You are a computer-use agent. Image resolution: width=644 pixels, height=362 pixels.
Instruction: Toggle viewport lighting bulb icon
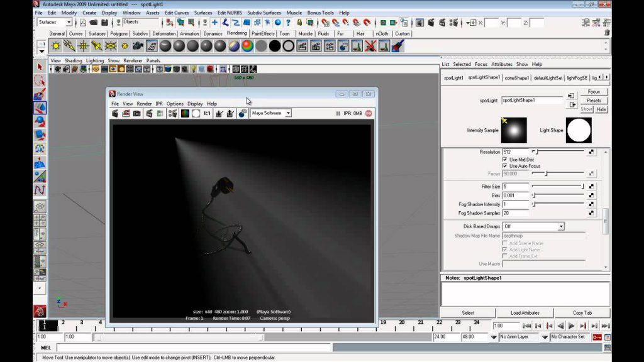tap(194, 69)
